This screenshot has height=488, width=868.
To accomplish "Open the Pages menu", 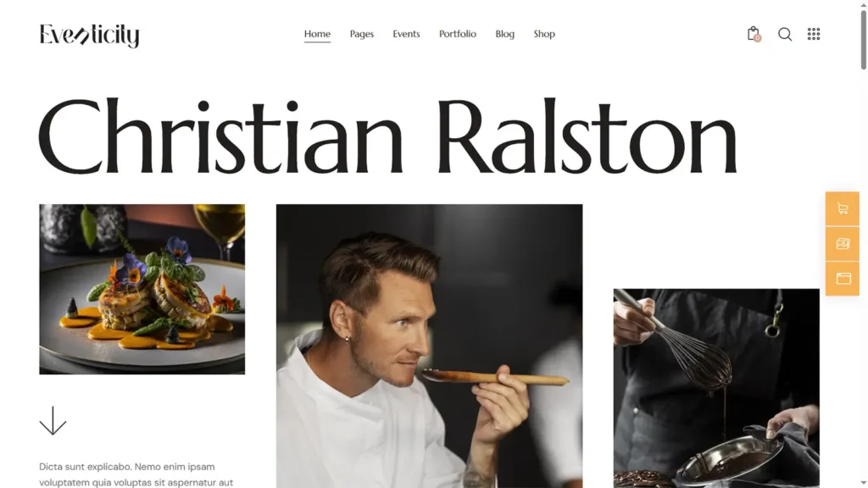I will coord(361,34).
